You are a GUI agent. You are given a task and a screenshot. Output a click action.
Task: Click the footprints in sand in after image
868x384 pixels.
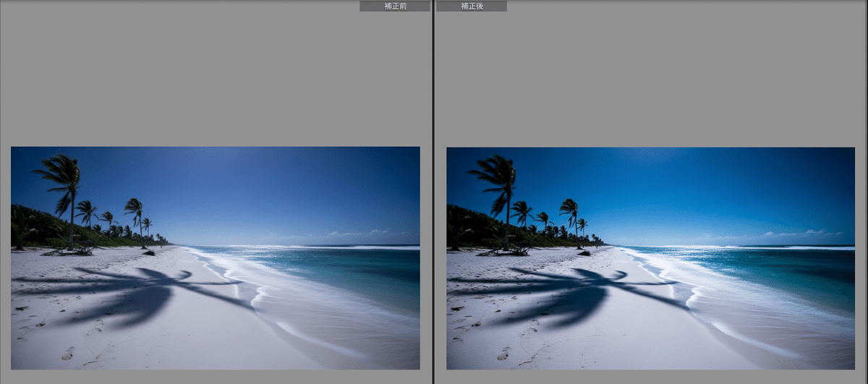pos(503,353)
